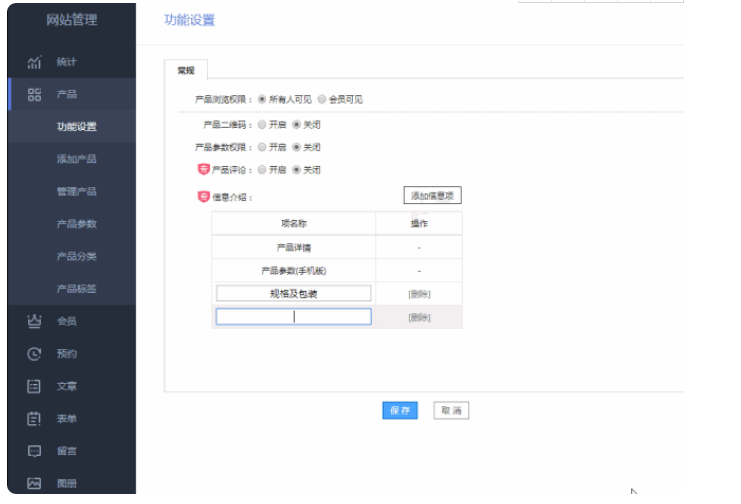741x504 pixels.
Task: Go to 产品参数 submenu
Action: 77,224
